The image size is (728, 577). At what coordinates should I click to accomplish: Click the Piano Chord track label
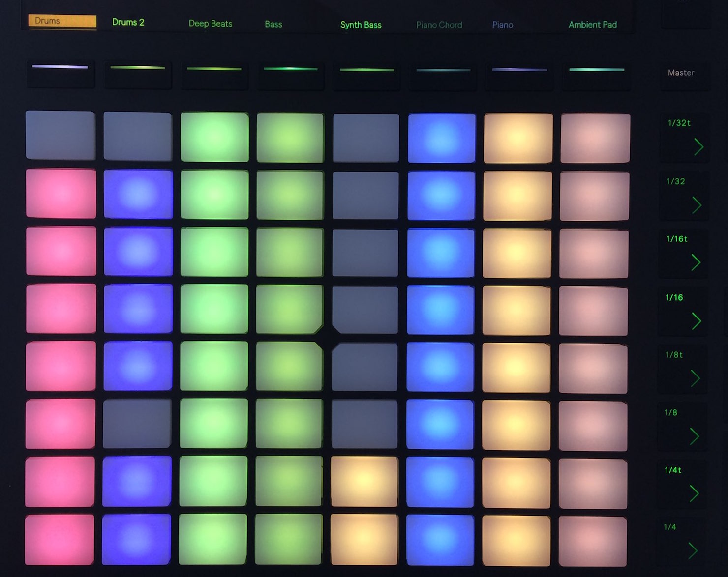[439, 25]
